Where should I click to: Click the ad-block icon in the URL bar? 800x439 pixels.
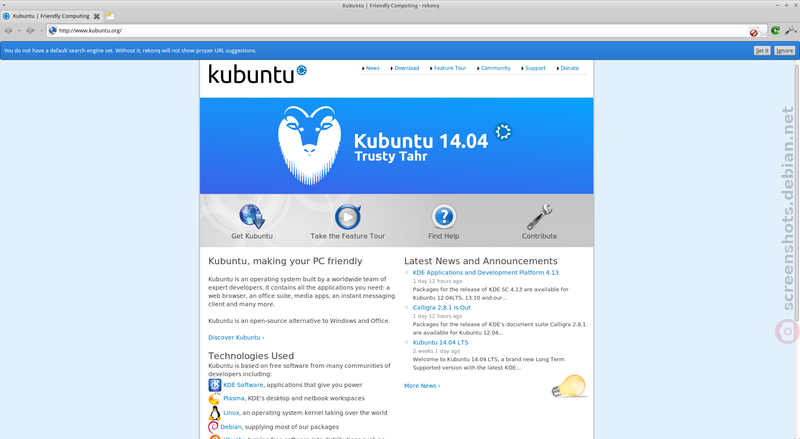753,33
